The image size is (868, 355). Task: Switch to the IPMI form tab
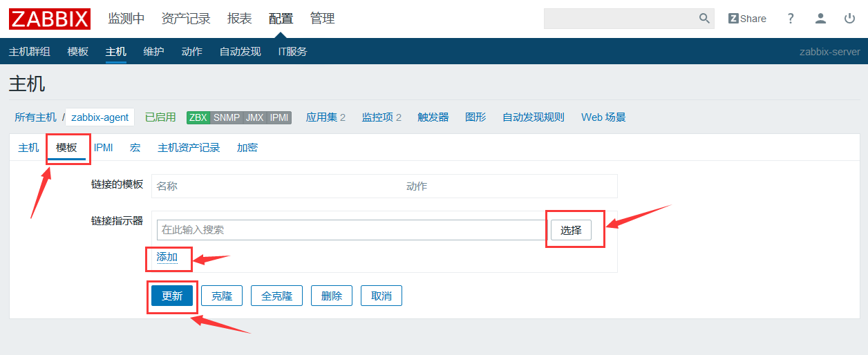click(x=104, y=148)
